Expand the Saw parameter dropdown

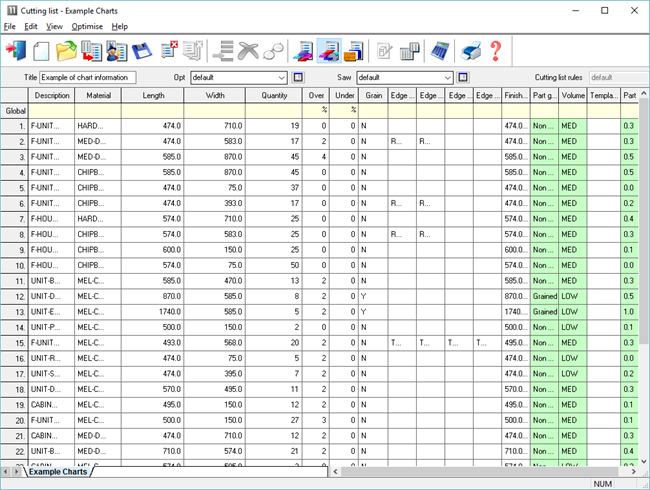(447, 77)
